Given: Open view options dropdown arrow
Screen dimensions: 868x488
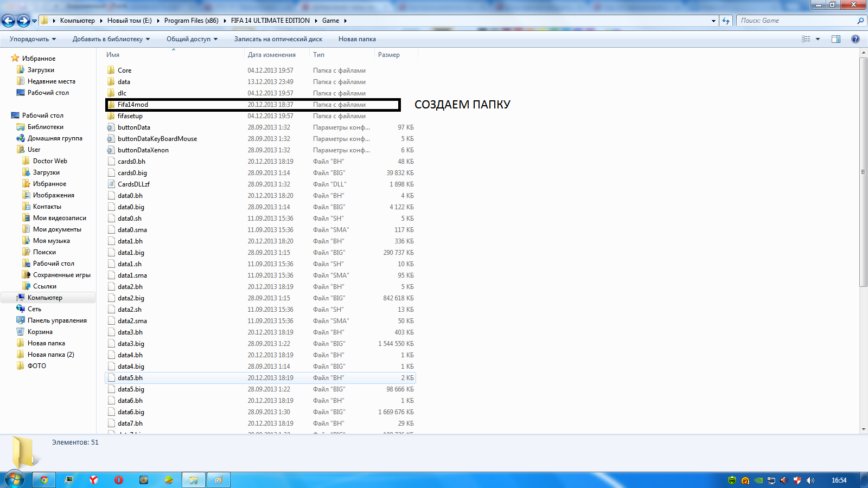Looking at the screenshot, I should 818,39.
